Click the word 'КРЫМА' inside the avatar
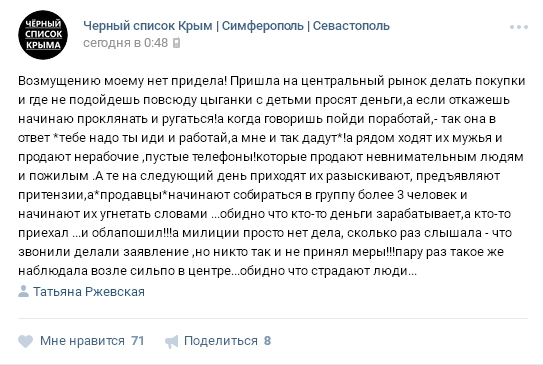 (x=43, y=45)
